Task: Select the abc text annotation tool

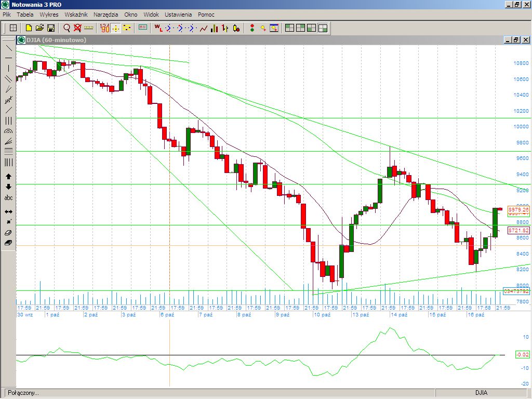Action: [x=8, y=198]
